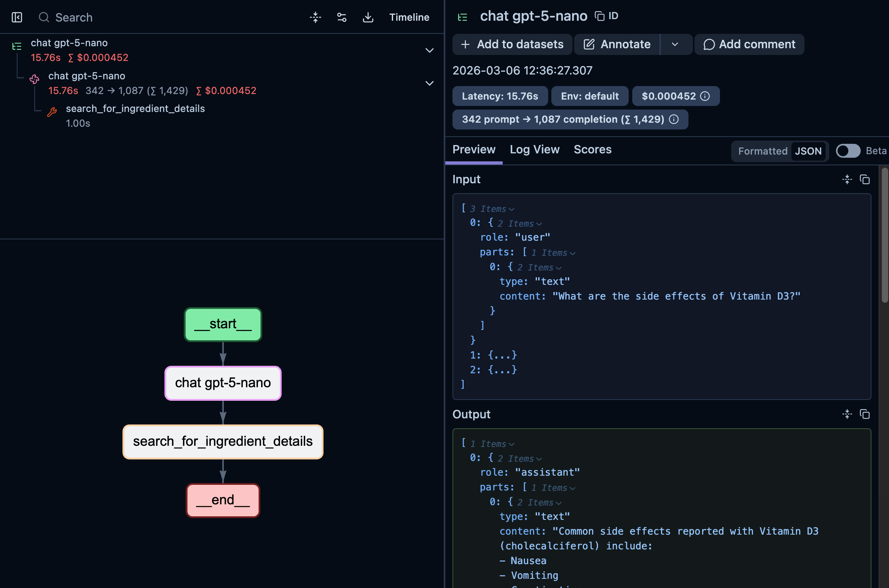This screenshot has width=889, height=588.
Task: Select the search_for_ingredient_details graph node
Action: [223, 441]
